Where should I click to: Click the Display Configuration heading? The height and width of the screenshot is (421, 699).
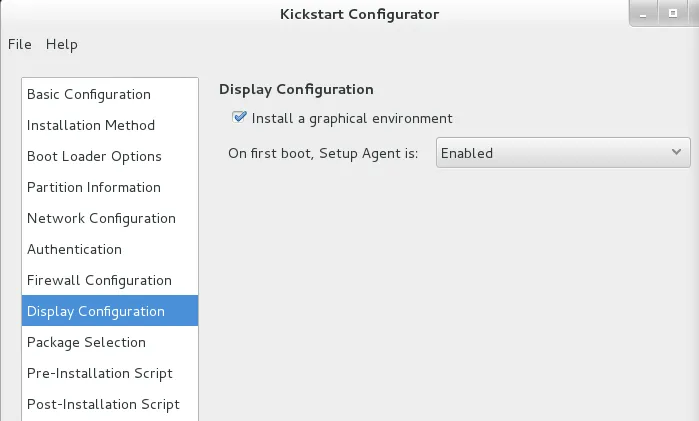296,89
